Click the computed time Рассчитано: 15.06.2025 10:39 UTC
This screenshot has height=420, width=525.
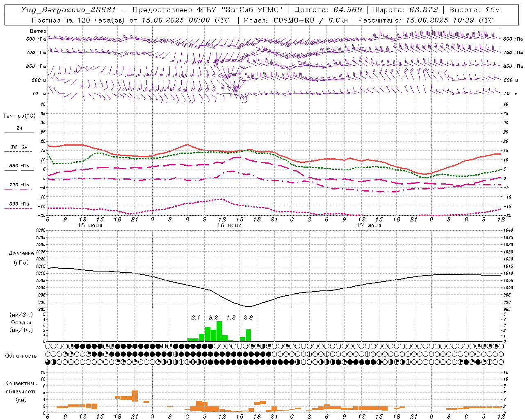426,20
